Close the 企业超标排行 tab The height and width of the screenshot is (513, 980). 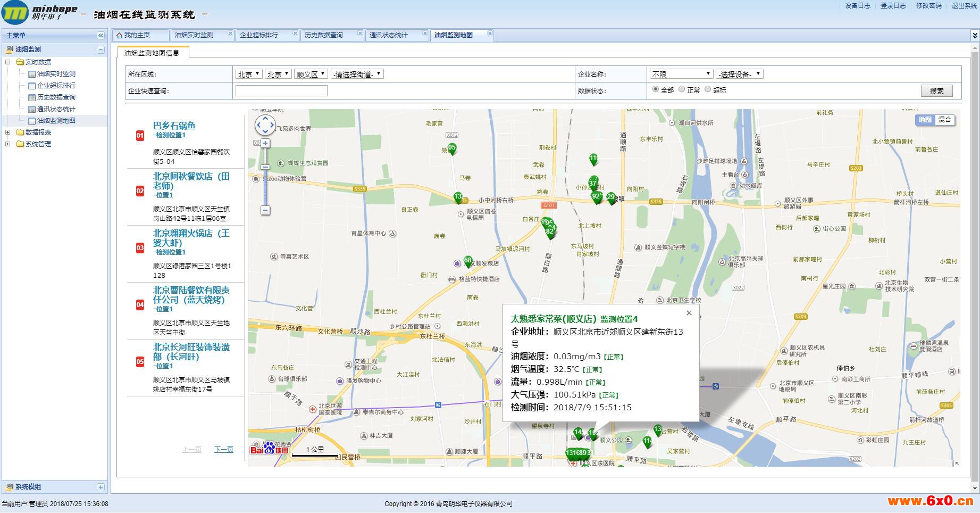point(295,34)
